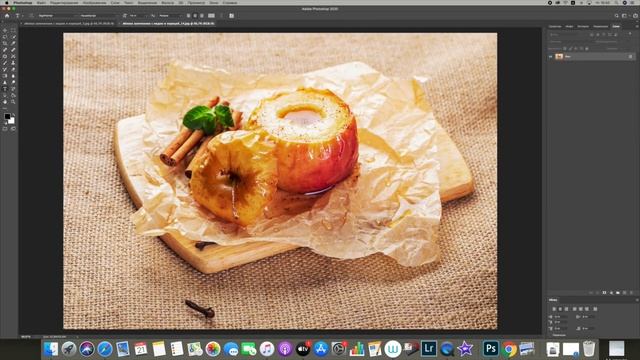Open the background color picker
This screenshot has width=640, height=360.
(x=12, y=121)
